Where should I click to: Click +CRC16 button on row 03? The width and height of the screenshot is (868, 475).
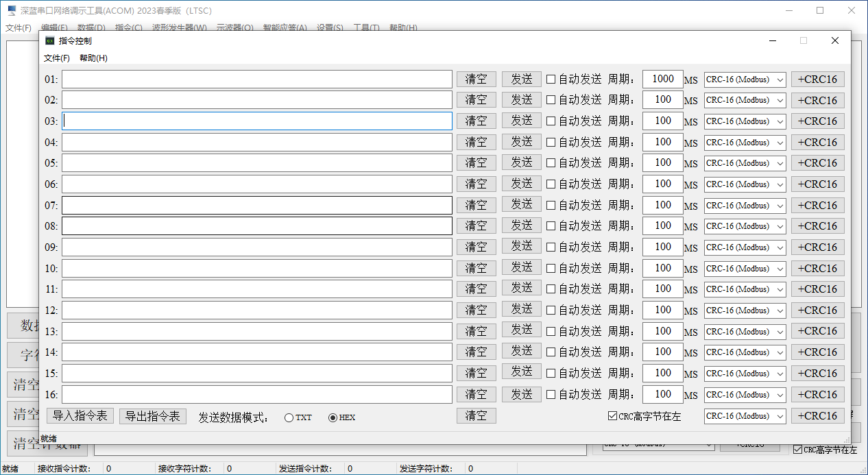coord(817,121)
